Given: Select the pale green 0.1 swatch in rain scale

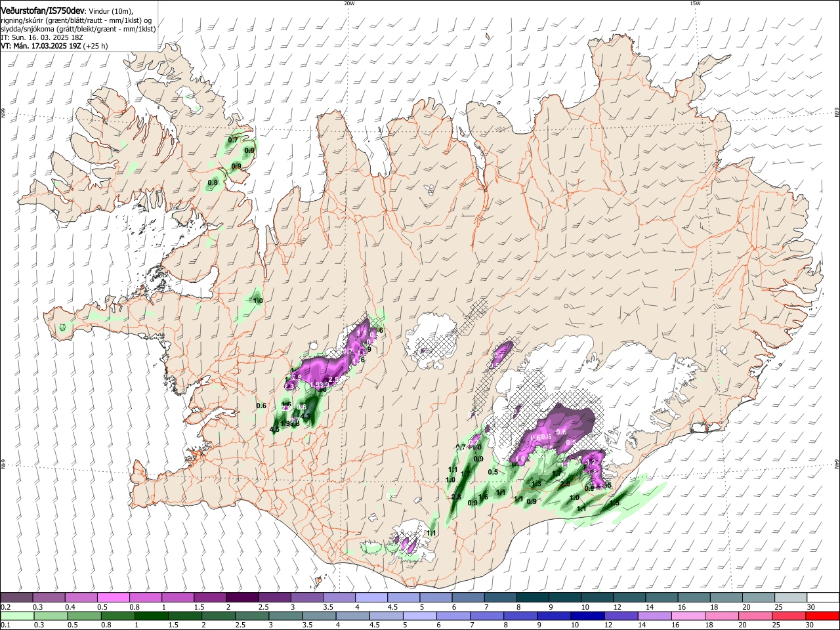Looking at the screenshot, I should (x=17, y=616).
